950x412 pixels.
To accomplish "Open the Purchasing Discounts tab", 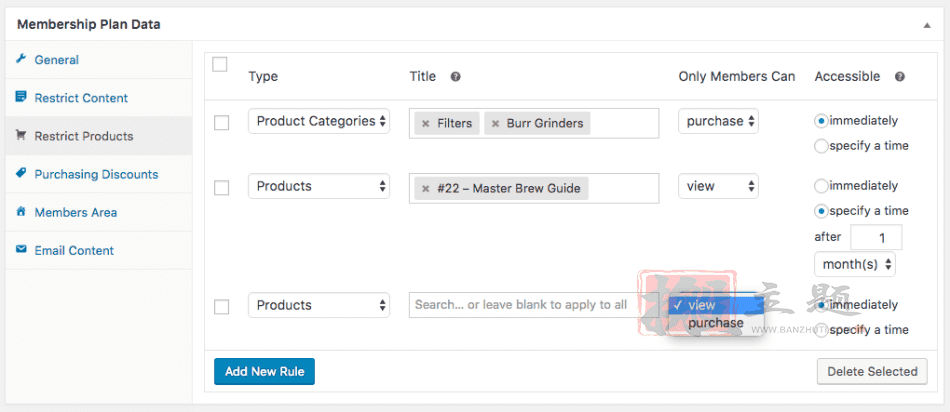I will coord(99,174).
